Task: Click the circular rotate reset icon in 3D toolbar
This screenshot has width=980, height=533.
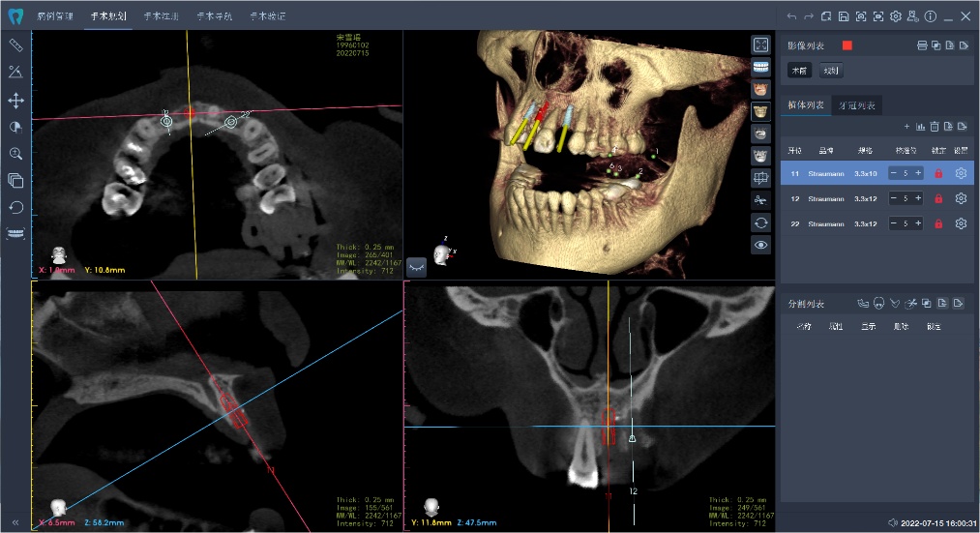Action: (760, 223)
